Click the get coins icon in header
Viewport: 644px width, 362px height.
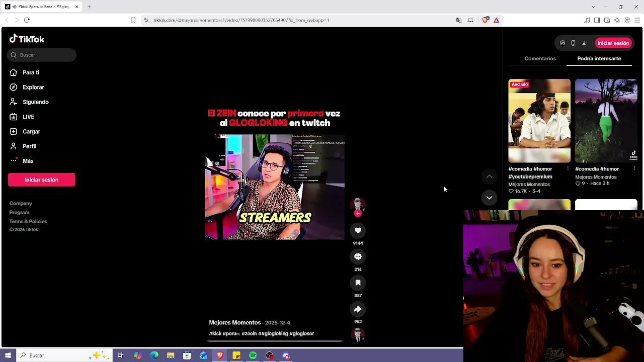(562, 43)
